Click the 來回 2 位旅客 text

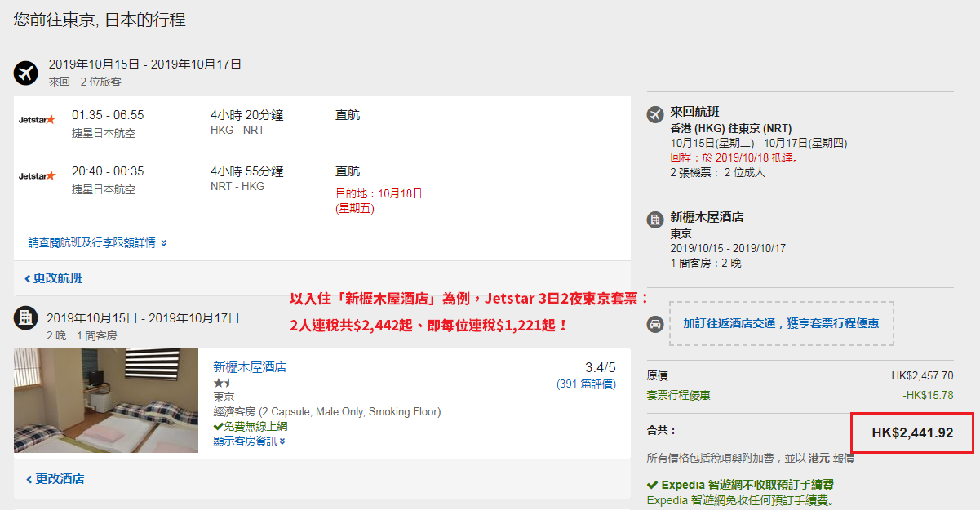pyautogui.click(x=85, y=82)
